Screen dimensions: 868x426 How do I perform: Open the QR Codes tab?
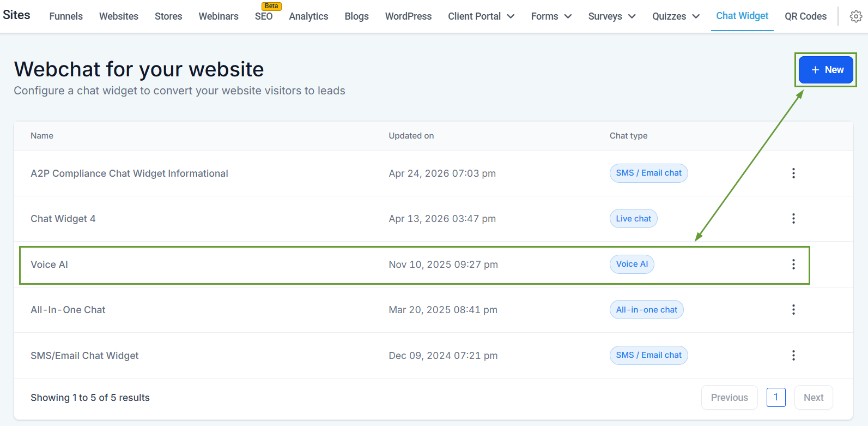805,16
